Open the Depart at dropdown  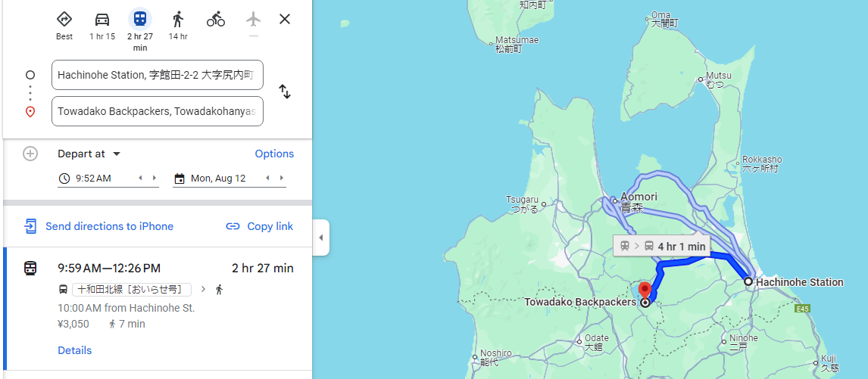tap(89, 154)
